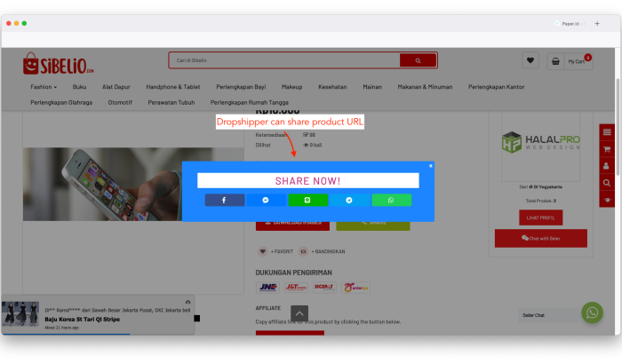Viewport: 622px width, 364px height.
Task: Share product via Telegram icon
Action: click(x=349, y=201)
